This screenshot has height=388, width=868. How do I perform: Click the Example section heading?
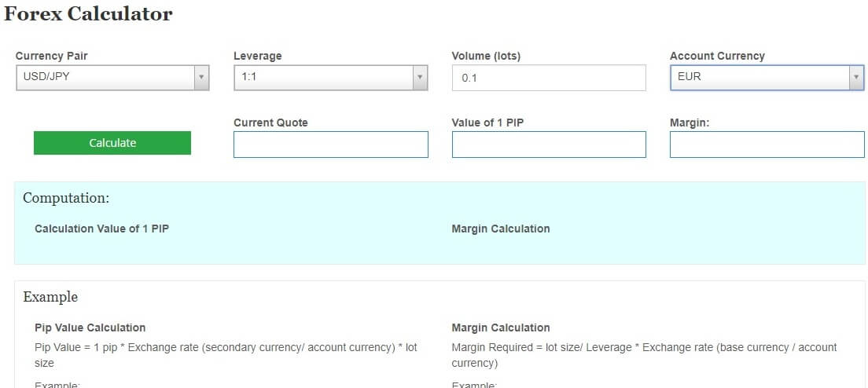click(x=50, y=297)
